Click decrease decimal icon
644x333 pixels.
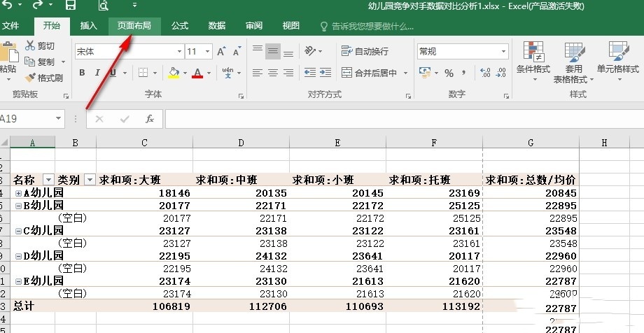pyautogui.click(x=500, y=73)
